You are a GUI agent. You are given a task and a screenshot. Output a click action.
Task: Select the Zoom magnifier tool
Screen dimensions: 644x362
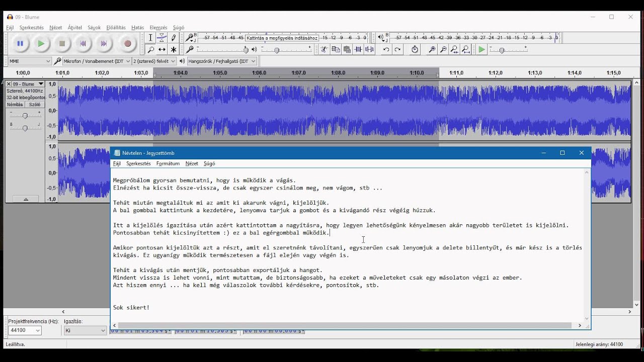coord(150,49)
